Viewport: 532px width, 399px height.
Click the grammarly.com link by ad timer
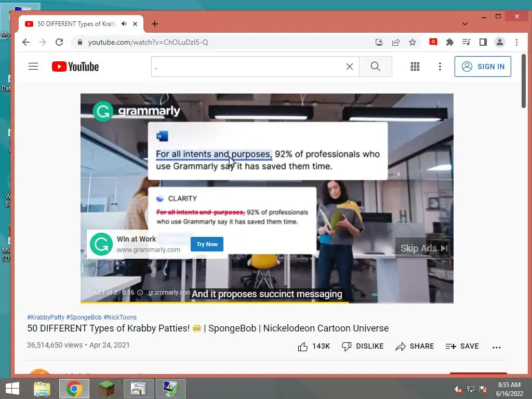169,292
